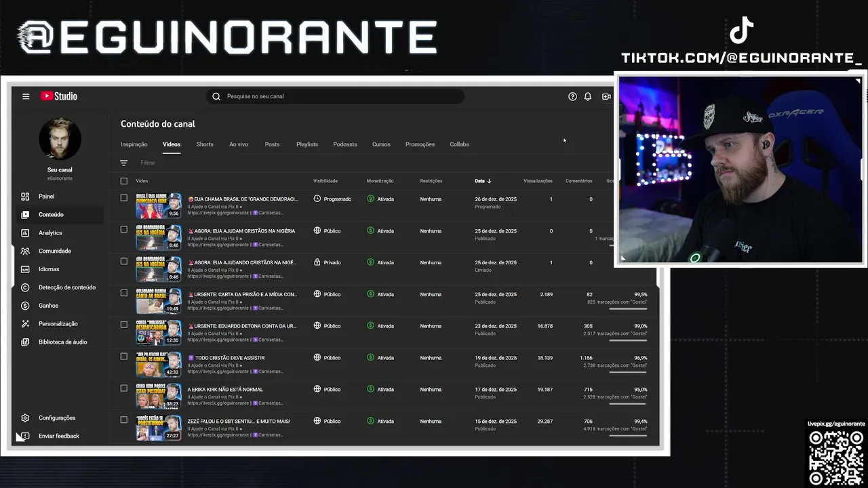Open the Biblioteca de áudio icon

(x=25, y=342)
